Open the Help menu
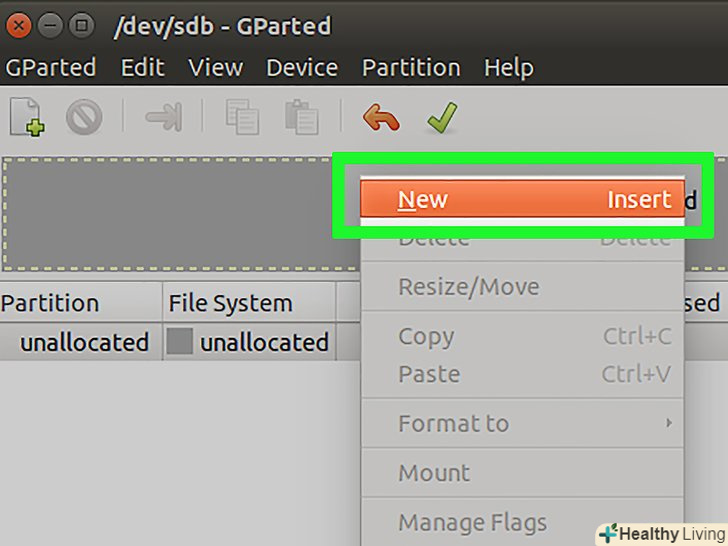Viewport: 728px width, 546px height. coord(508,68)
